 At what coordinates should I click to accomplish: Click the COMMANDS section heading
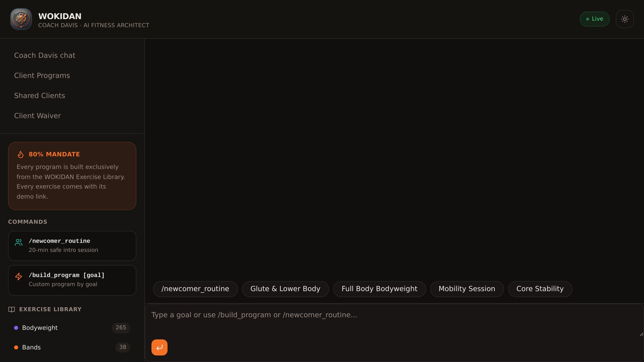point(28,222)
